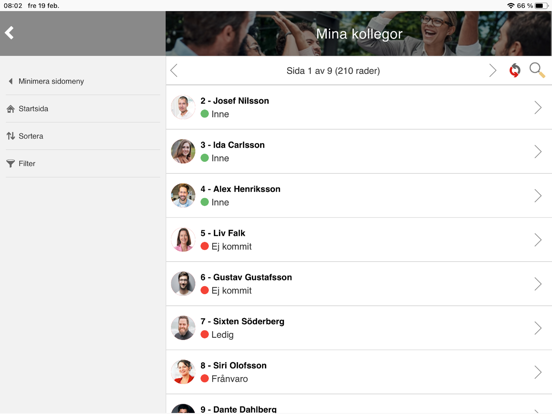Click Sixten Söderberg's profile photo
552x414 pixels.
point(183,328)
